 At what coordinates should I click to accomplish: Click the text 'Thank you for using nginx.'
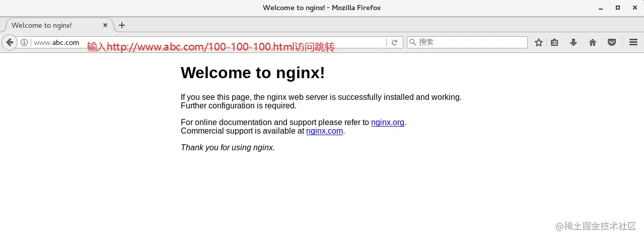pyautogui.click(x=228, y=148)
